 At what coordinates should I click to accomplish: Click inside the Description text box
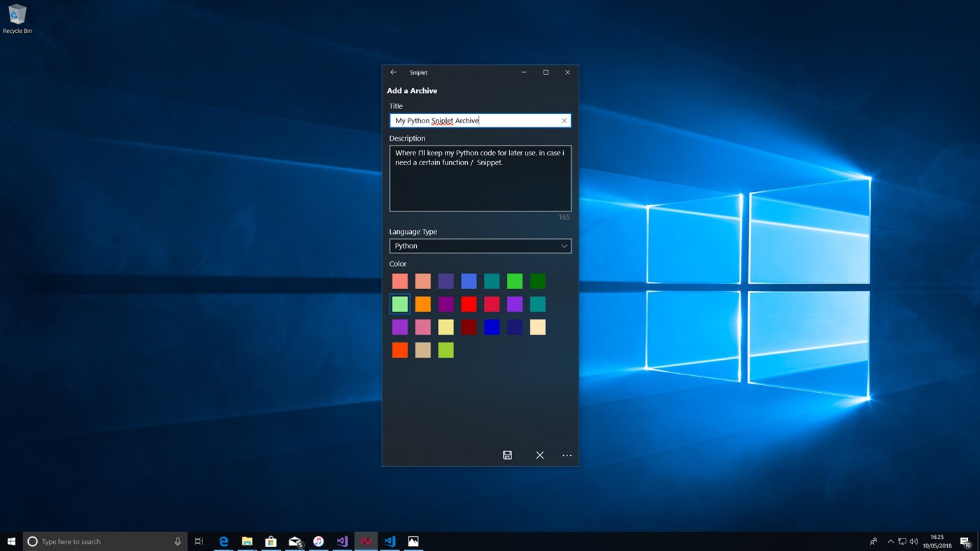click(x=480, y=186)
